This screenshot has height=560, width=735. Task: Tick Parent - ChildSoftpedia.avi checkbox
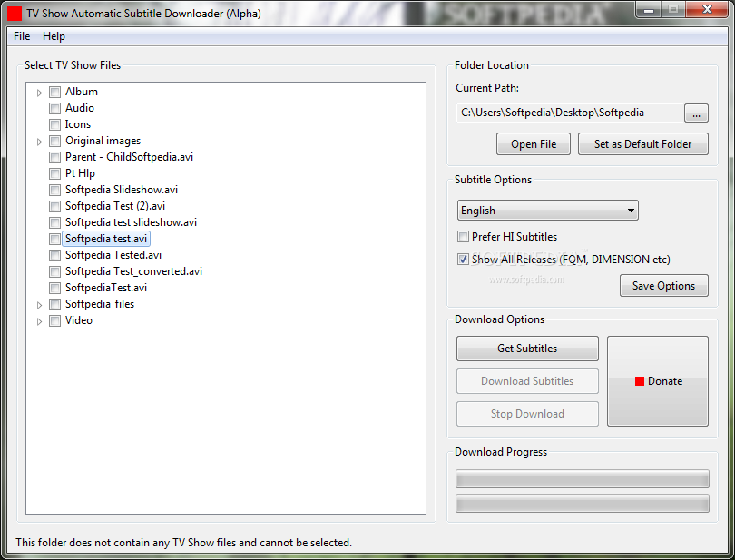point(54,157)
